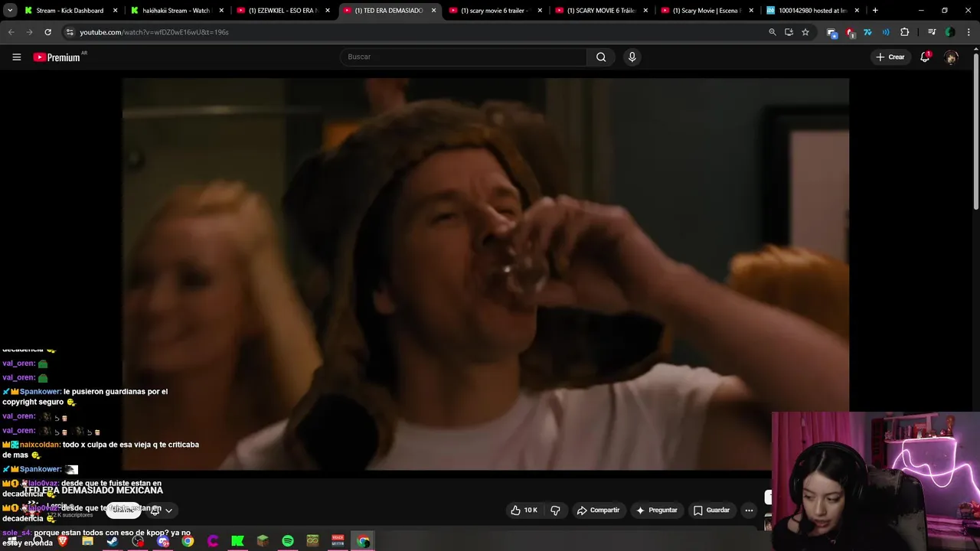Bookmark this page with the star
This screenshot has height=551, width=980.
tap(805, 32)
